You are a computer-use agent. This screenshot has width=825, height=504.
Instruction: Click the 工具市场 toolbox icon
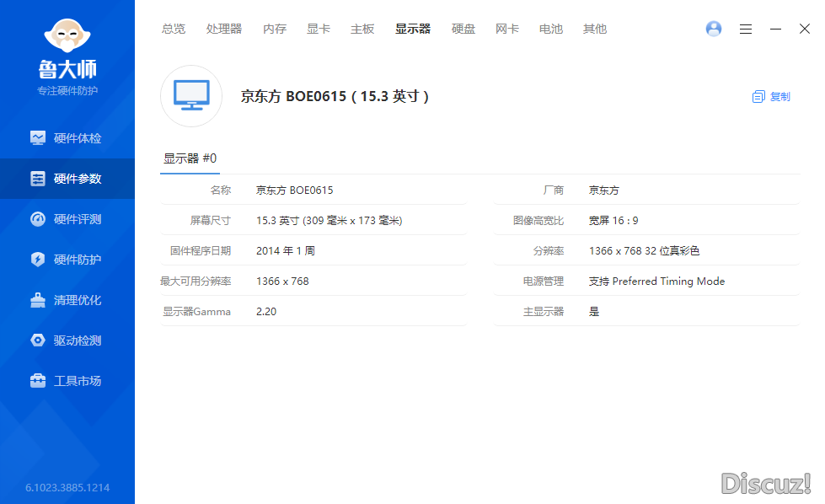point(38,380)
